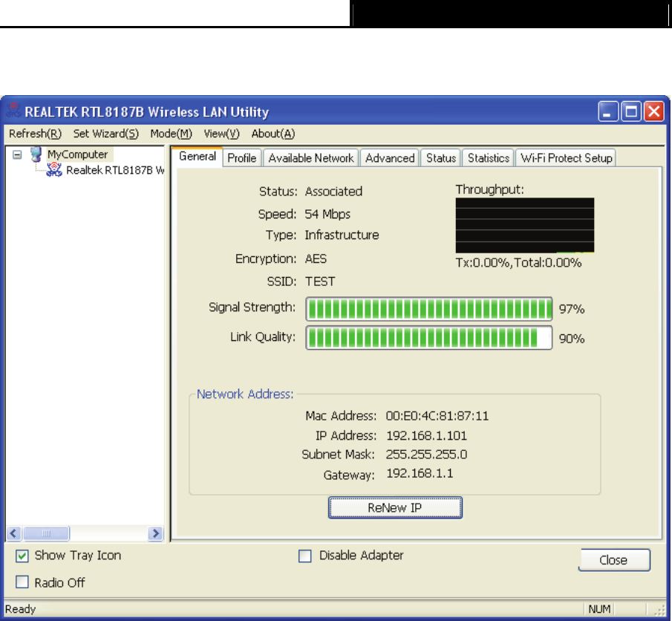Open the View(V) menu
Viewport: 672px width, 621px height.
[221, 134]
